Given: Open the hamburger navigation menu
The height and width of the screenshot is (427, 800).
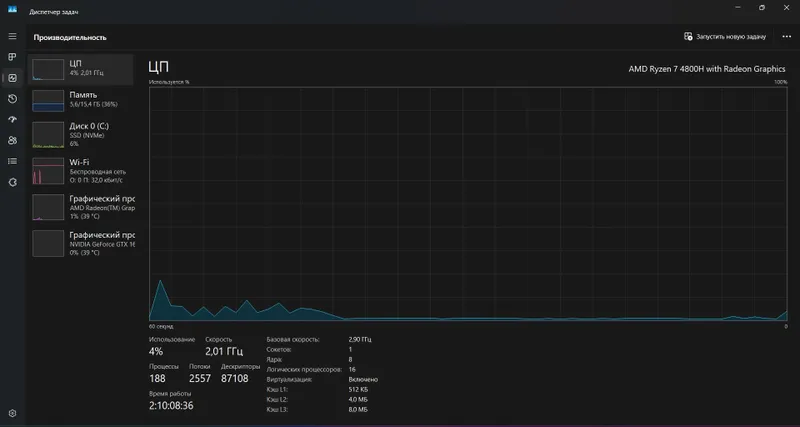Looking at the screenshot, I should (12, 36).
